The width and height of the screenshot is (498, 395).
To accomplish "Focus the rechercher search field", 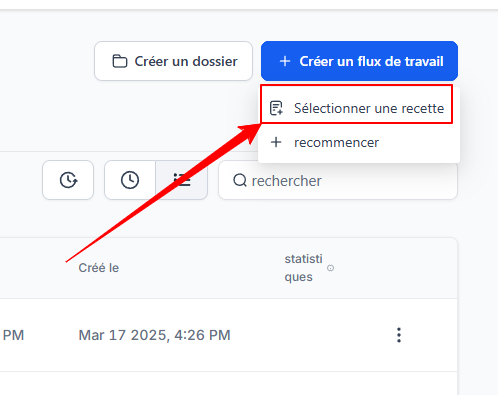I will pyautogui.click(x=338, y=180).
